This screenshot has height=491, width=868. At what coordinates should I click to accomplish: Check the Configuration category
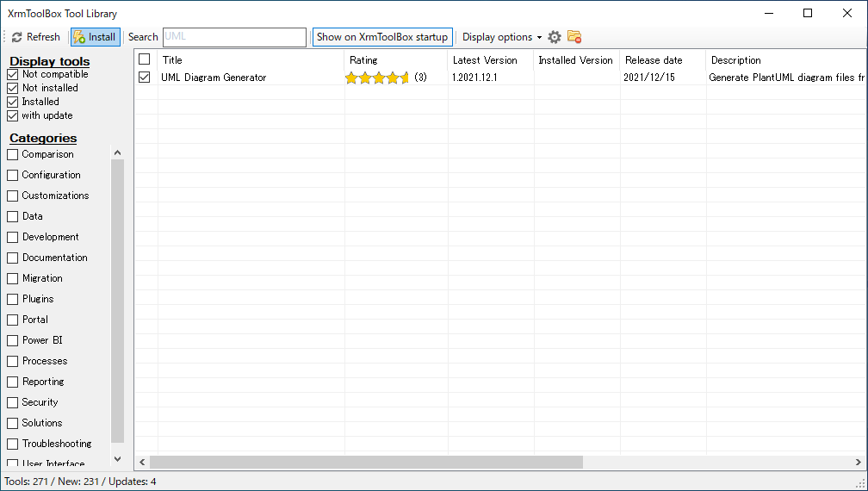point(13,175)
